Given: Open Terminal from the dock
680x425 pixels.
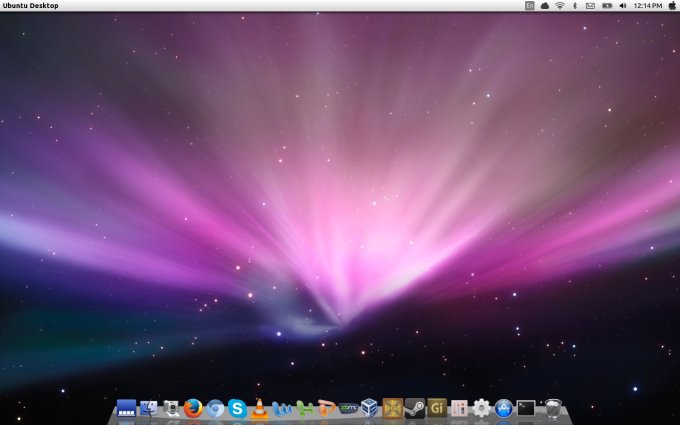Looking at the screenshot, I should pos(526,408).
